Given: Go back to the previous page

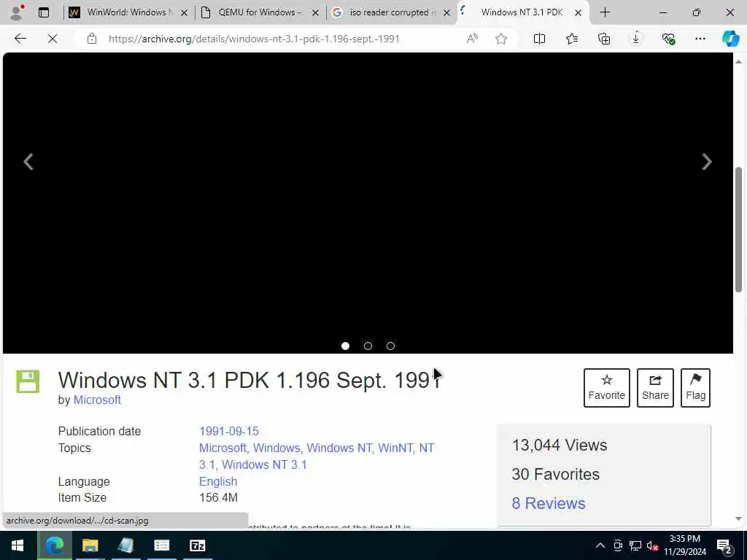Looking at the screenshot, I should pos(20,39).
